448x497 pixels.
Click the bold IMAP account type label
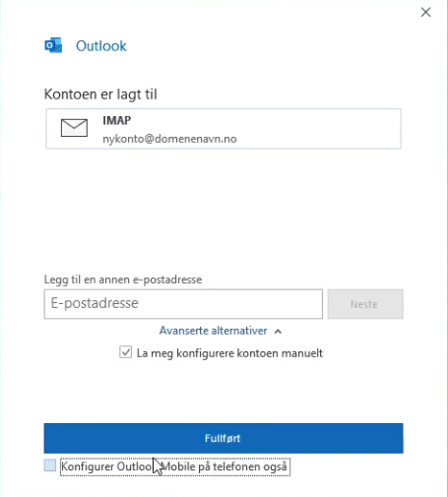coord(117,120)
